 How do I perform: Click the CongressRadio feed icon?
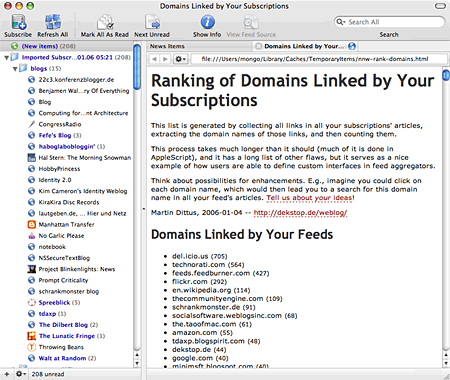(31, 124)
